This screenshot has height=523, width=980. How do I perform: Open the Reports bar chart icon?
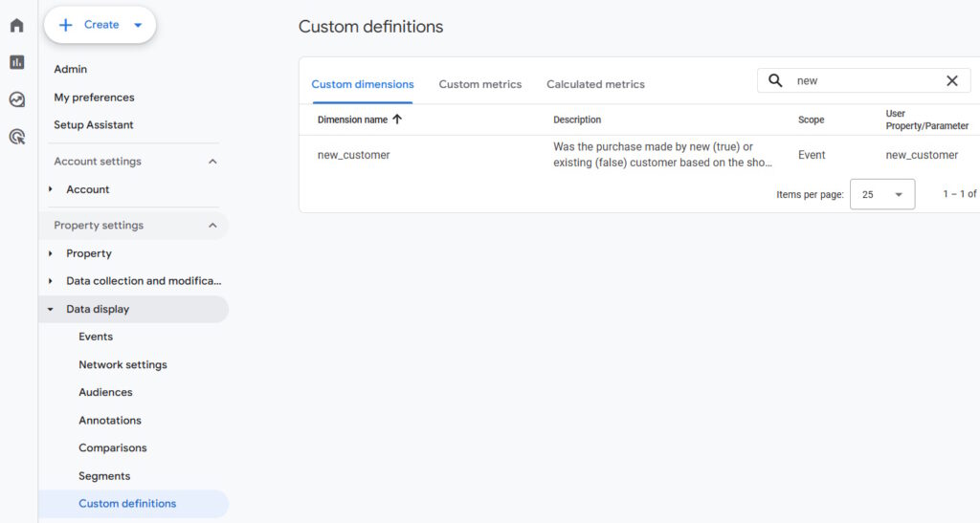[x=16, y=62]
